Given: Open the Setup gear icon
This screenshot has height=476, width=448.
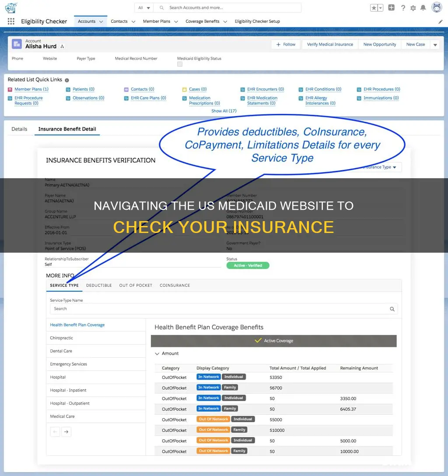Looking at the screenshot, I should pyautogui.click(x=413, y=8).
